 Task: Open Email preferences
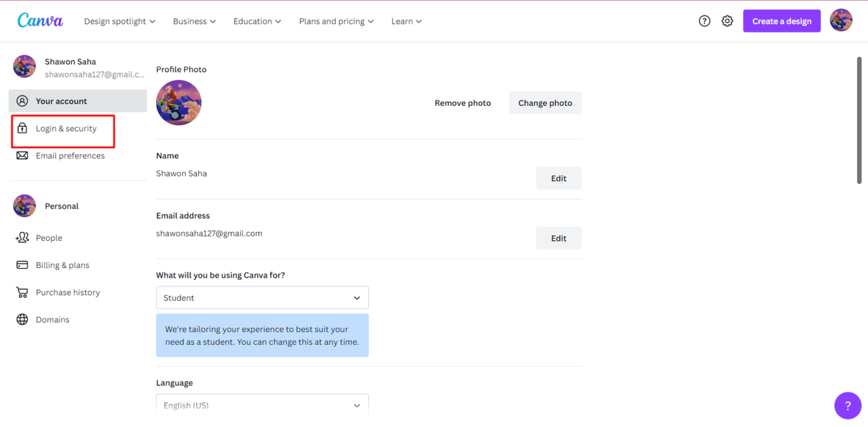pyautogui.click(x=78, y=155)
